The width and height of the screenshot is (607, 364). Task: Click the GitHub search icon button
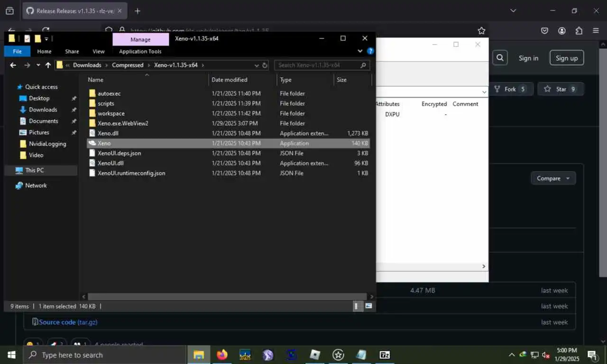tap(500, 58)
